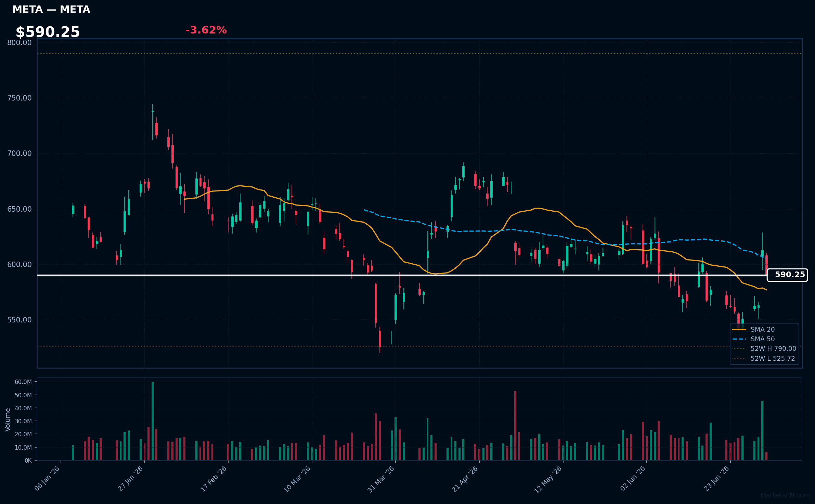Click the 800.00 price axis label
The image size is (815, 504).
20,42
